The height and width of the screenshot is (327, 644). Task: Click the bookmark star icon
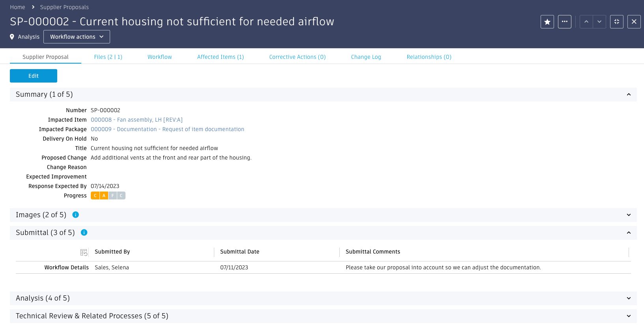[547, 22]
